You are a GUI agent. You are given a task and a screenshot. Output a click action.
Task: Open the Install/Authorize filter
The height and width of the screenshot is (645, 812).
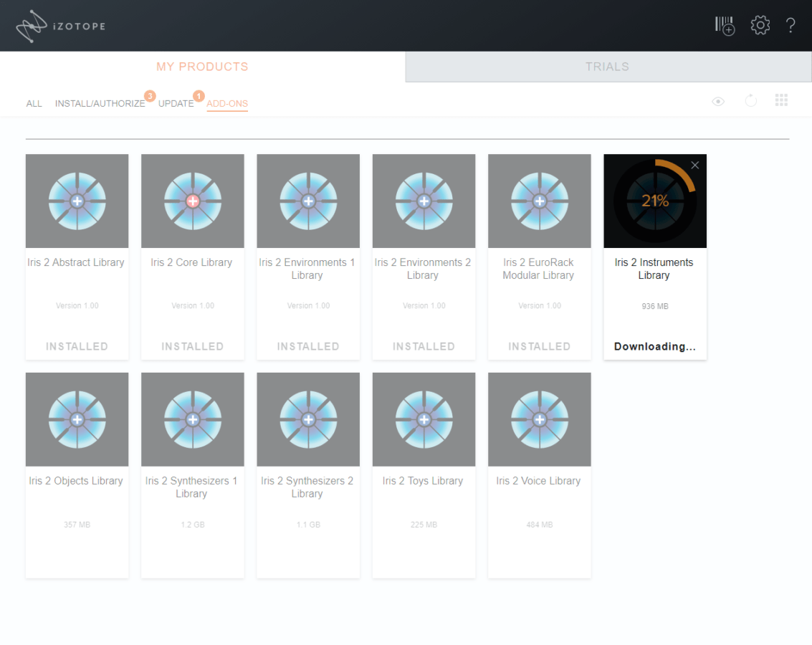[100, 104]
